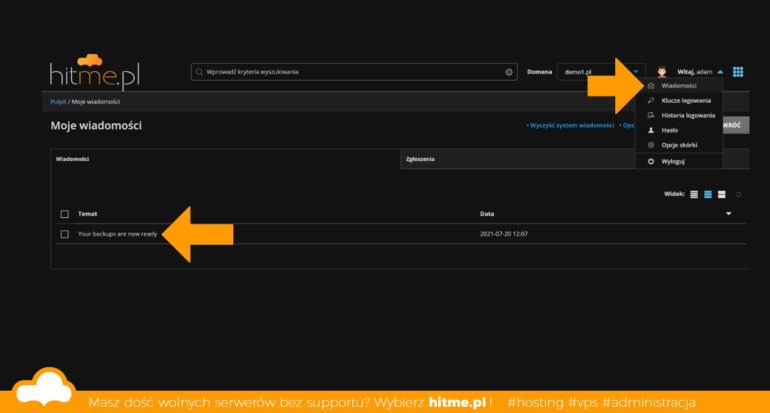Image resolution: width=770 pixels, height=413 pixels.
Task: Collapse the Witaj, adam user menu
Action: 700,72
